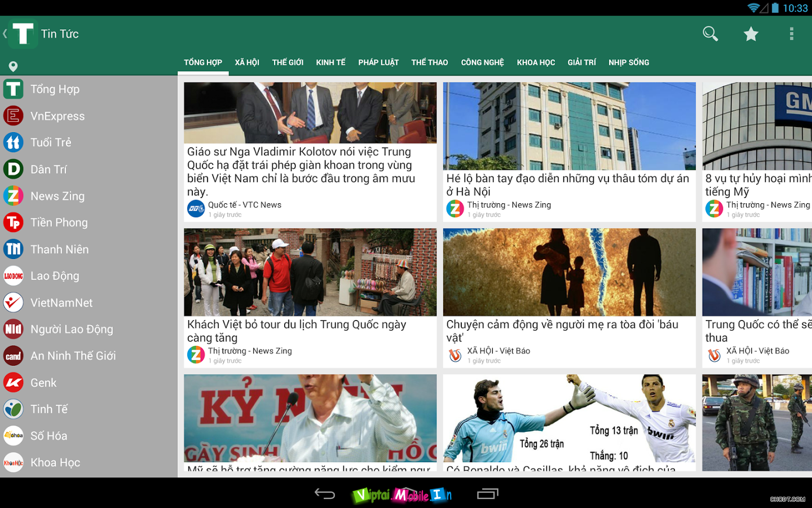Switch to the PHÁP LUẬT tab
The width and height of the screenshot is (812, 508).
tap(378, 62)
